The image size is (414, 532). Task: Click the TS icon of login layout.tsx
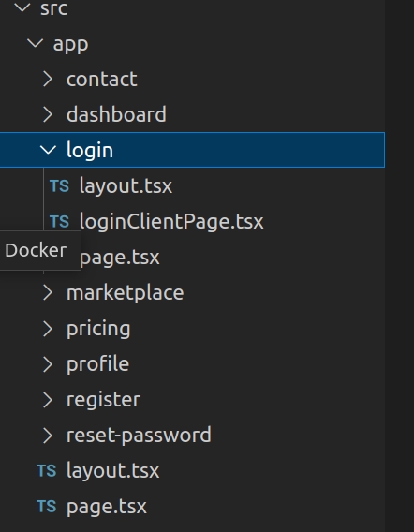59,186
